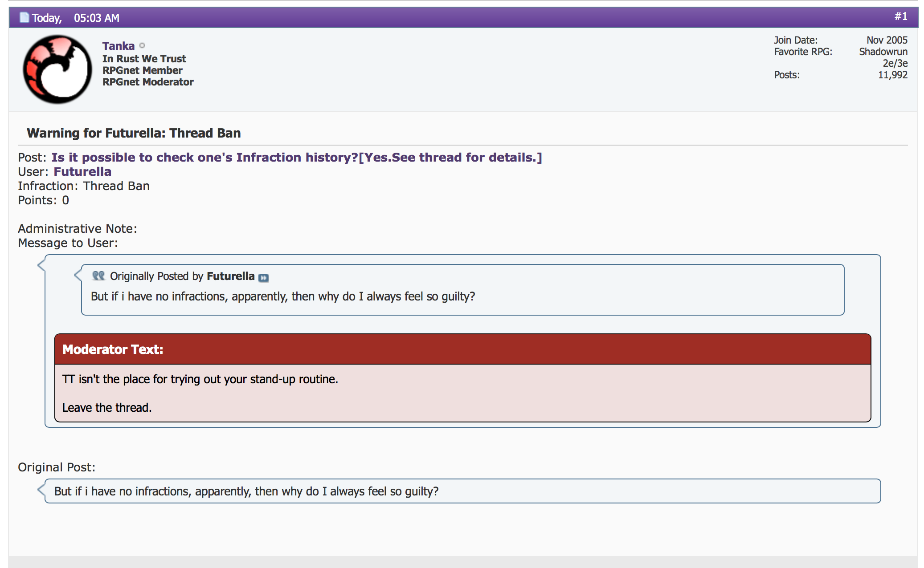Open the linked Infraction history thread
Image resolution: width=924 pixels, height=568 pixels.
point(297,158)
